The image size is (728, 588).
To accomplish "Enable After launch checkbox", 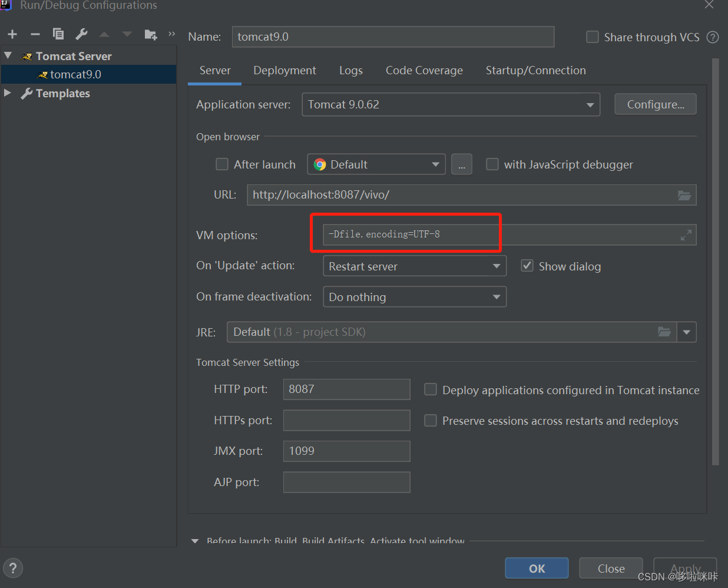I will (222, 164).
